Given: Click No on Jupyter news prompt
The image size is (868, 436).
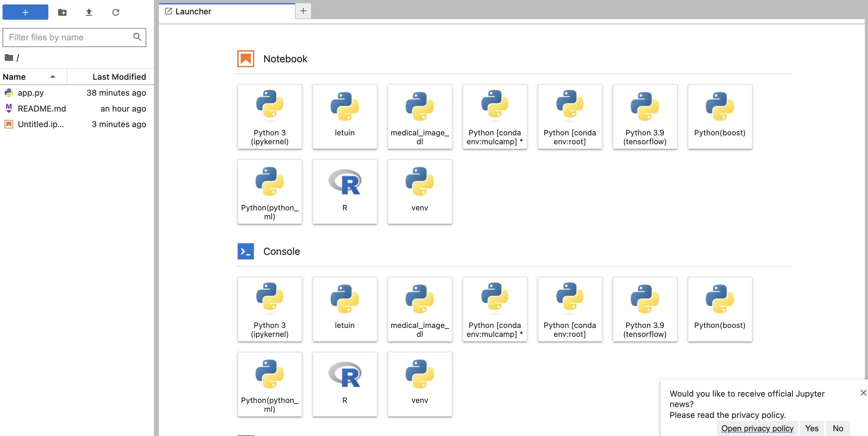Looking at the screenshot, I should (838, 428).
